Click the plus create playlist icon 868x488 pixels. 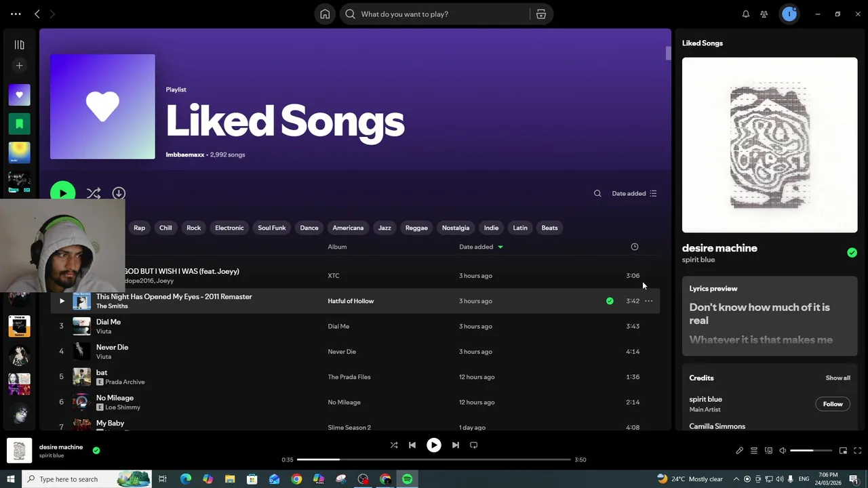tap(19, 66)
